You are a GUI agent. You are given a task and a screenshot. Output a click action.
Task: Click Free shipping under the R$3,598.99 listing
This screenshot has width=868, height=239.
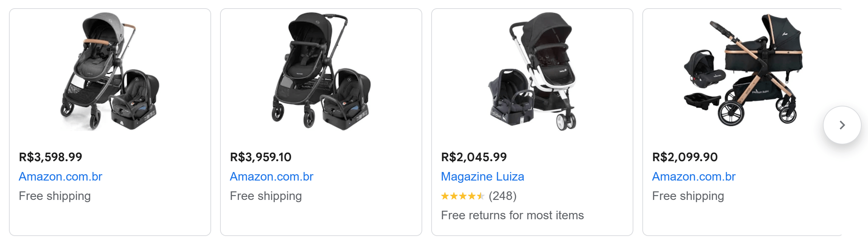coord(55,196)
